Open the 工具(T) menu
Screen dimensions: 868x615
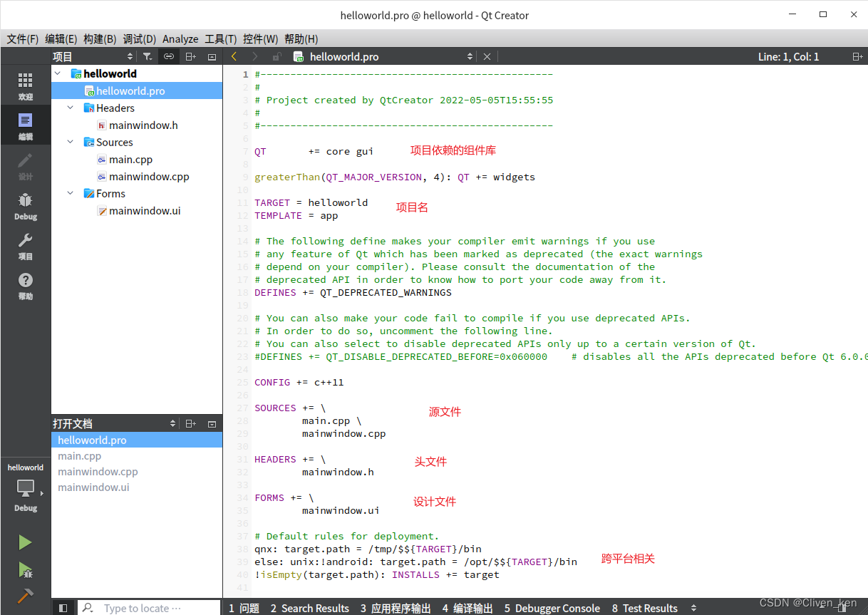tap(221, 39)
